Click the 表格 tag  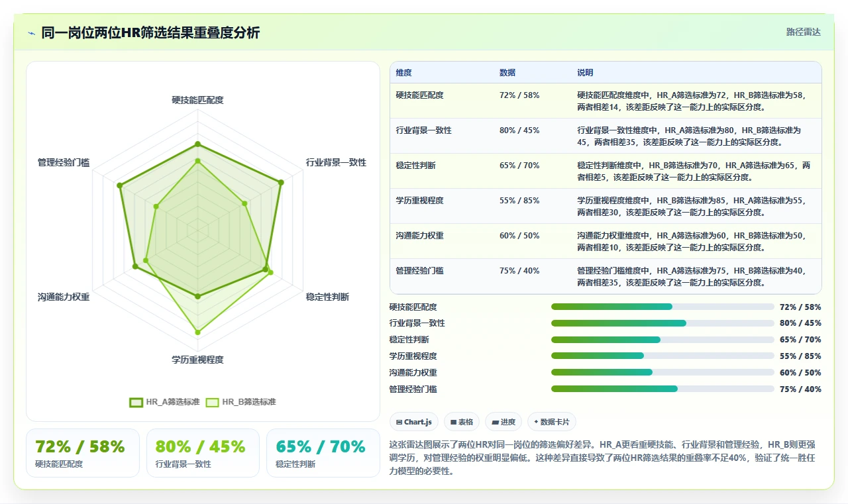click(462, 422)
